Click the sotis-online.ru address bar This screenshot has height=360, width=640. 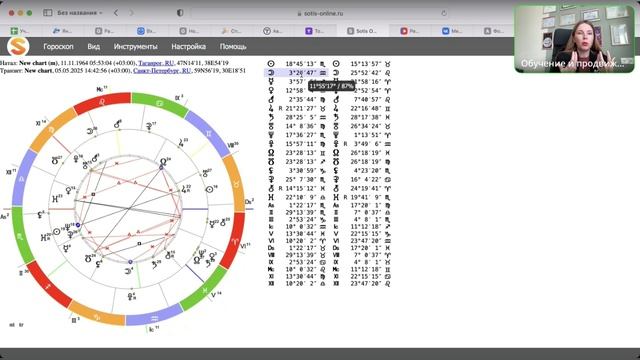320,13
